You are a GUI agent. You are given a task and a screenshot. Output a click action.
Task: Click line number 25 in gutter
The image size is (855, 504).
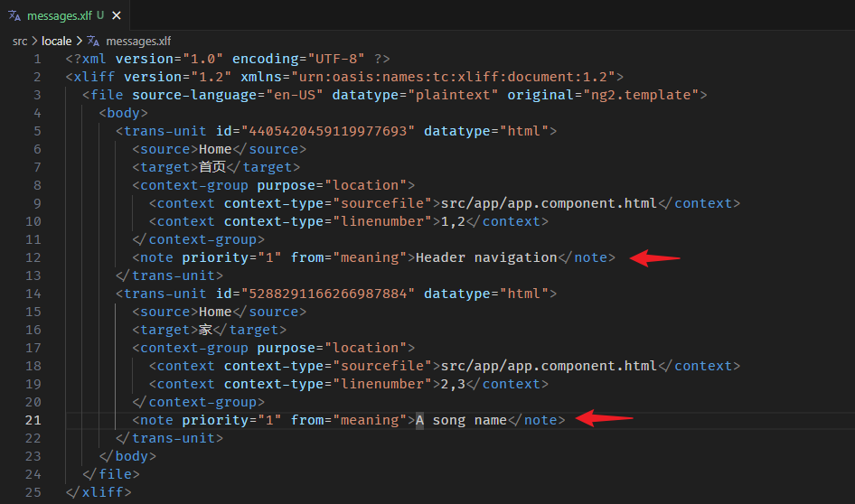point(33,492)
